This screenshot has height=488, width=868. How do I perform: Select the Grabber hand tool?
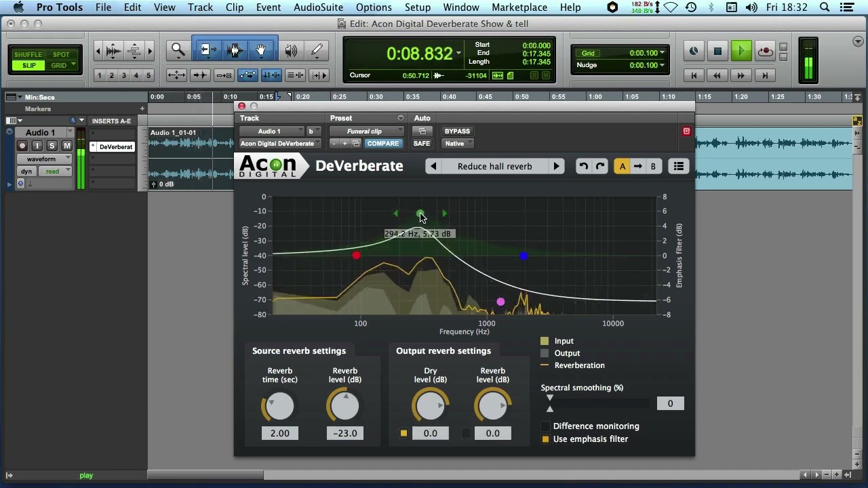point(261,50)
